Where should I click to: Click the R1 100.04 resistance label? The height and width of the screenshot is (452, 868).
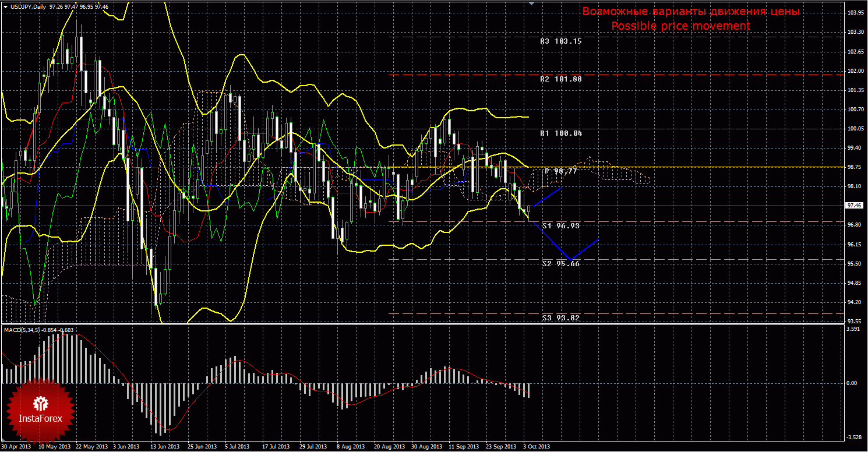(x=560, y=133)
